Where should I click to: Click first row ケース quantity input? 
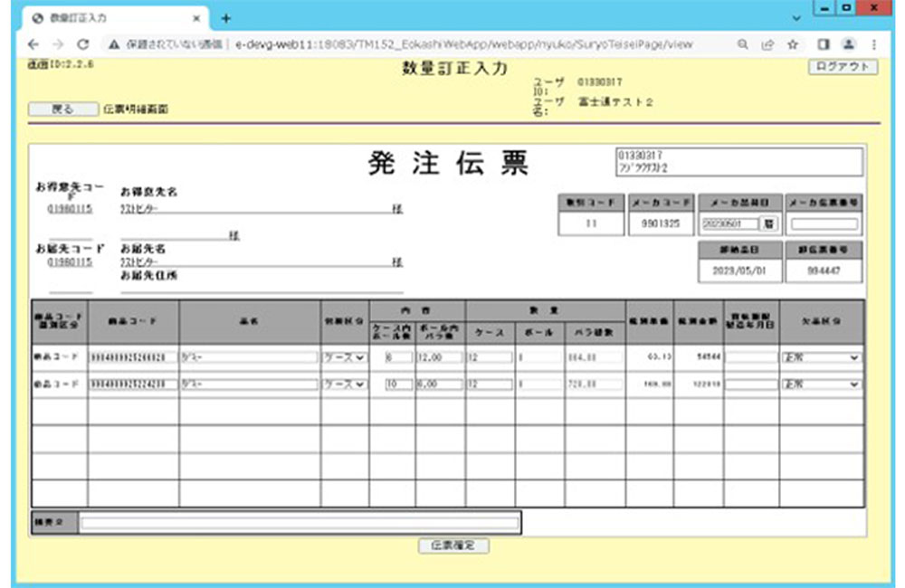[490, 357]
